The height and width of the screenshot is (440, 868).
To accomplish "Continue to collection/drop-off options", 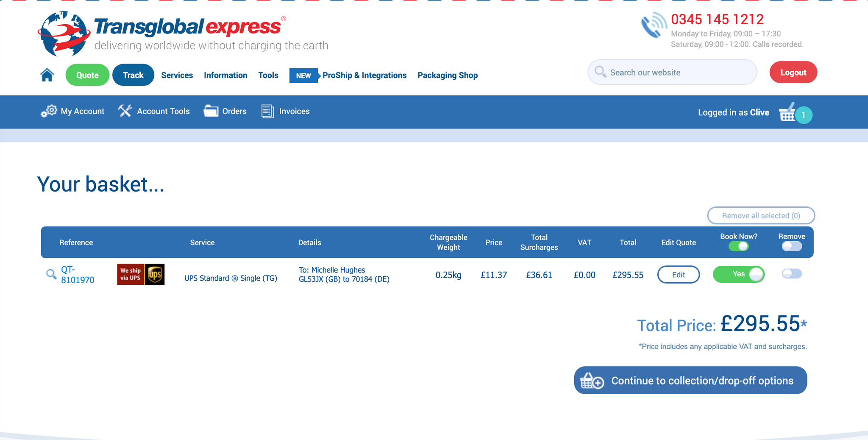I will pos(690,380).
